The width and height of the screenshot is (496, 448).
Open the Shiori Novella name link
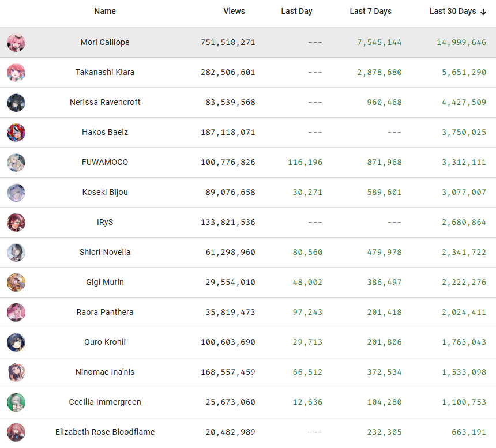[105, 252]
